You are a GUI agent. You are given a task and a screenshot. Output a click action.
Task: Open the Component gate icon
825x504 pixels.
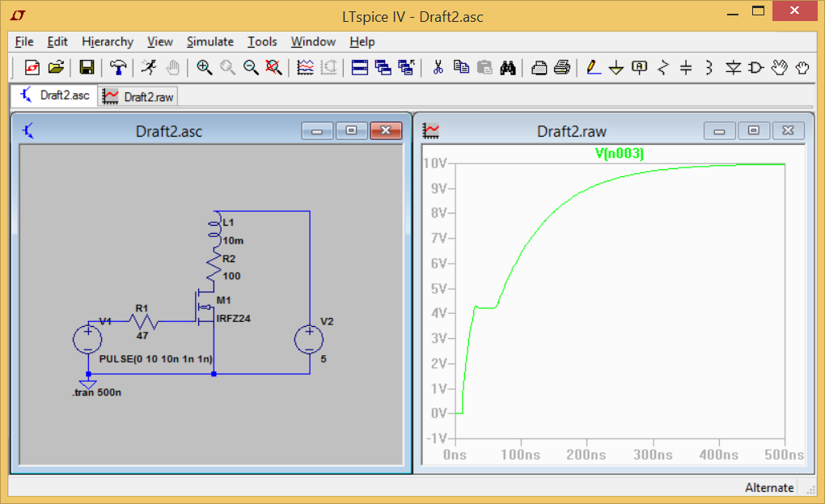pos(756,67)
